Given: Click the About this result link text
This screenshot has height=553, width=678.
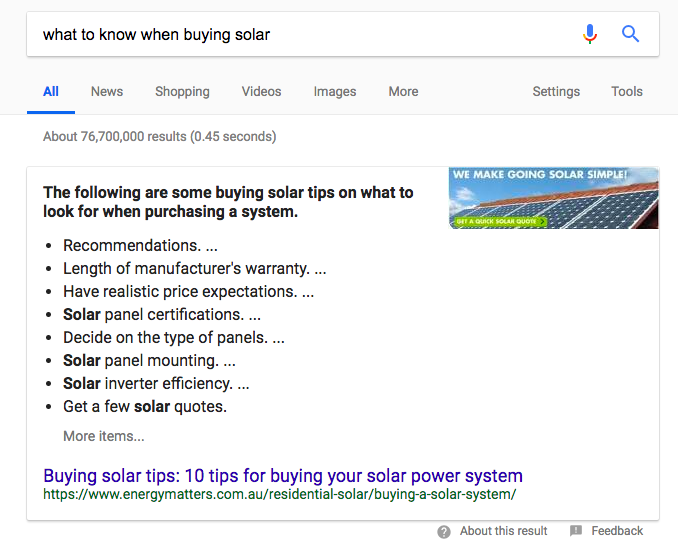Looking at the screenshot, I should pyautogui.click(x=504, y=531).
